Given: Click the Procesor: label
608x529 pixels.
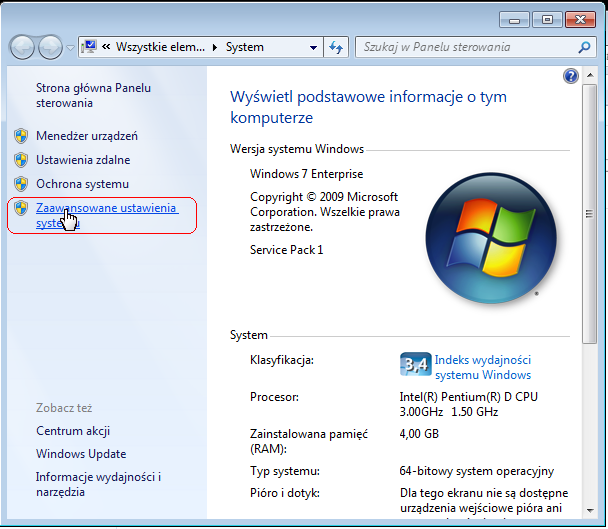Looking at the screenshot, I should (x=274, y=397).
